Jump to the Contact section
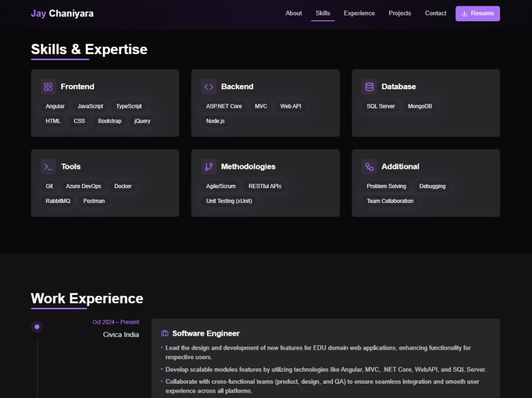The width and height of the screenshot is (532, 398). (435, 13)
